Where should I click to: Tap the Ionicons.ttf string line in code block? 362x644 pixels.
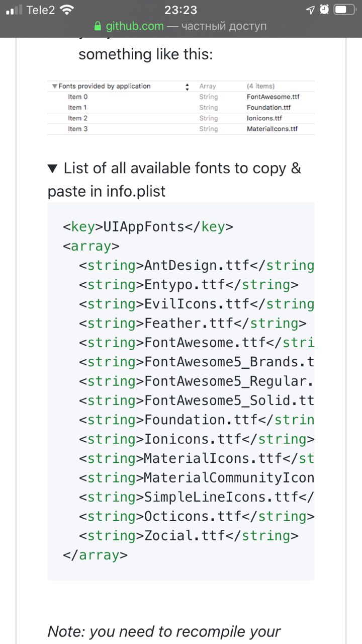197,439
